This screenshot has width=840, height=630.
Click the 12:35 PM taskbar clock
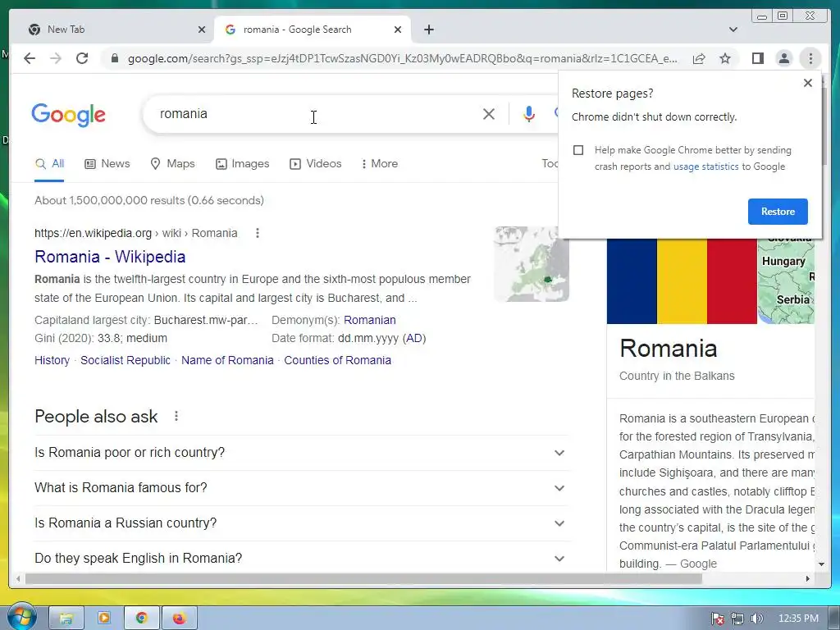[x=798, y=619]
